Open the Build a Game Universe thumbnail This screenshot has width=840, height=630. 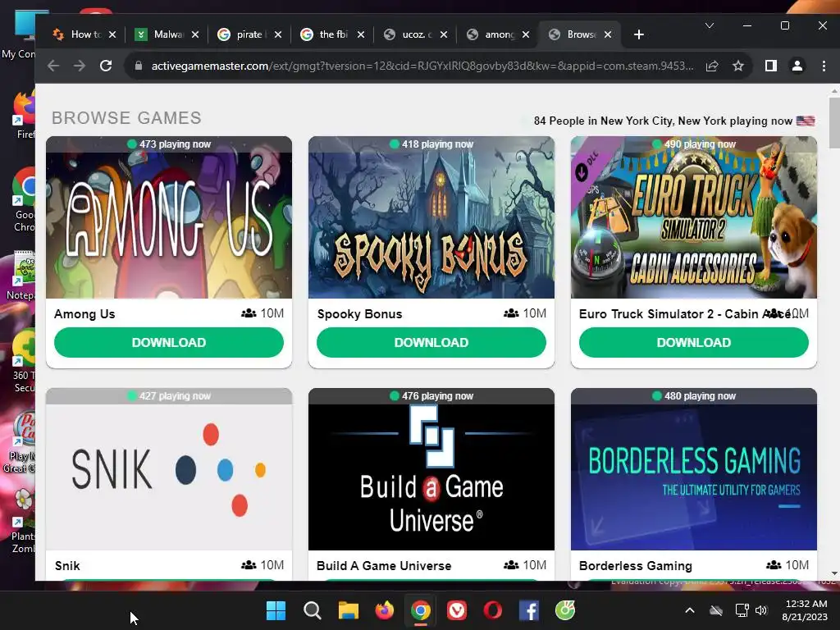pos(431,469)
